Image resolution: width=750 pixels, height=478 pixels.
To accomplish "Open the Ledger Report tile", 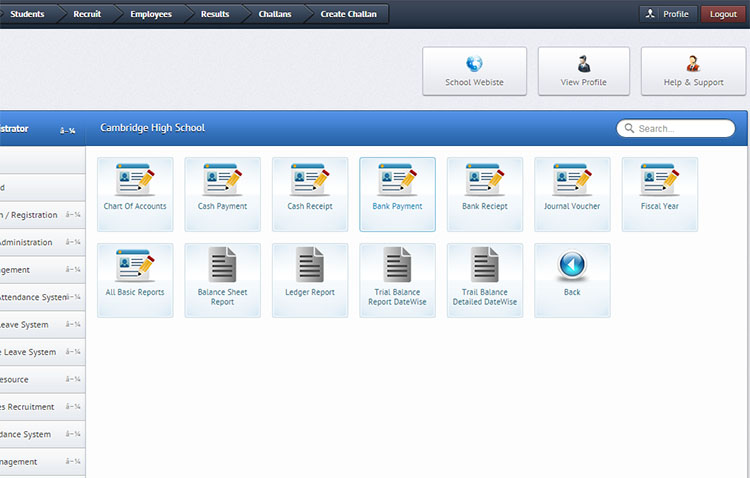I will (310, 280).
